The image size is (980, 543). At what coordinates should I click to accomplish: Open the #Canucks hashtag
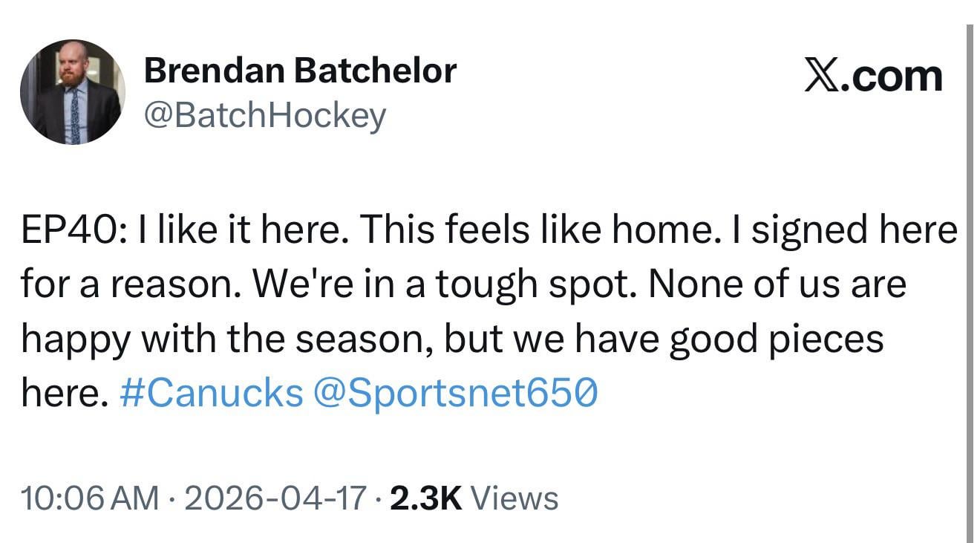tap(211, 393)
